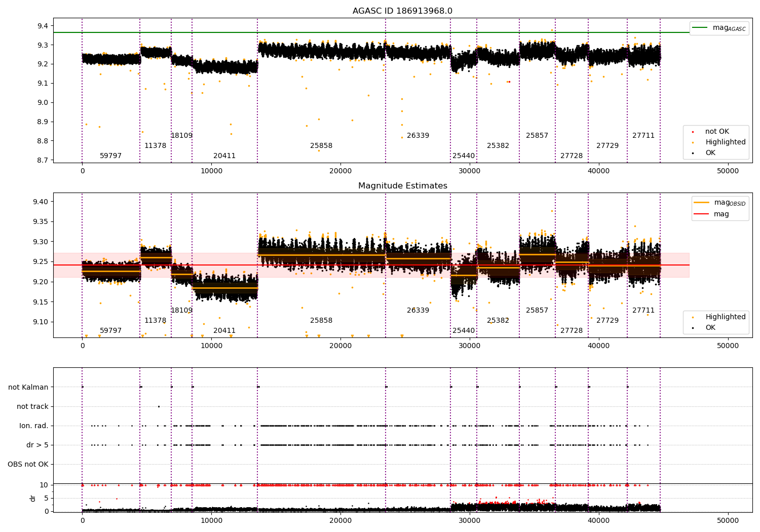The width and height of the screenshot is (760, 532).
Task: Click OBSID label 27728 in the top plot
Action: pyautogui.click(x=572, y=156)
